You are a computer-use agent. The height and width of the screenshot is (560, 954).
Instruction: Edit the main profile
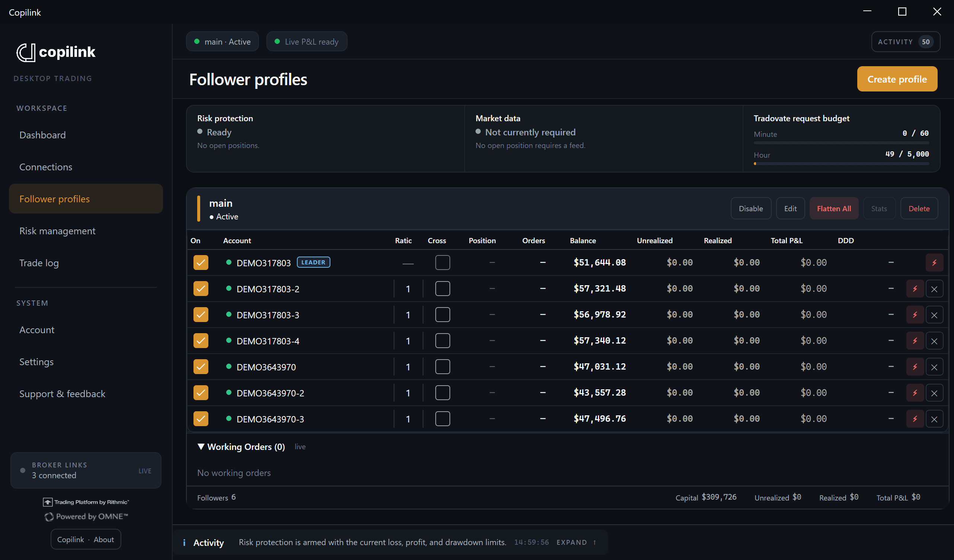tap(790, 209)
